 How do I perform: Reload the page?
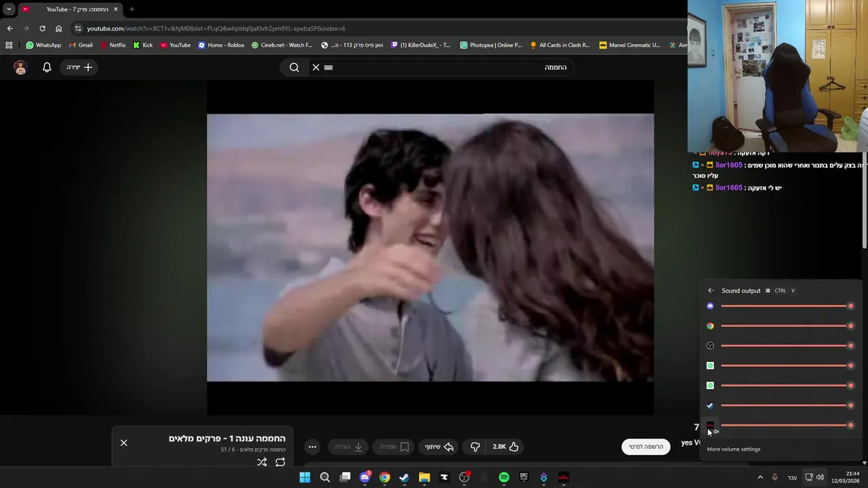(x=42, y=28)
